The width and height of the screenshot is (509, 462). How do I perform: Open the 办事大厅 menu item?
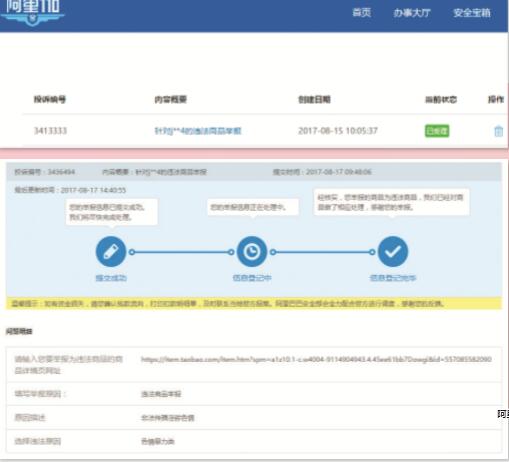[x=412, y=13]
